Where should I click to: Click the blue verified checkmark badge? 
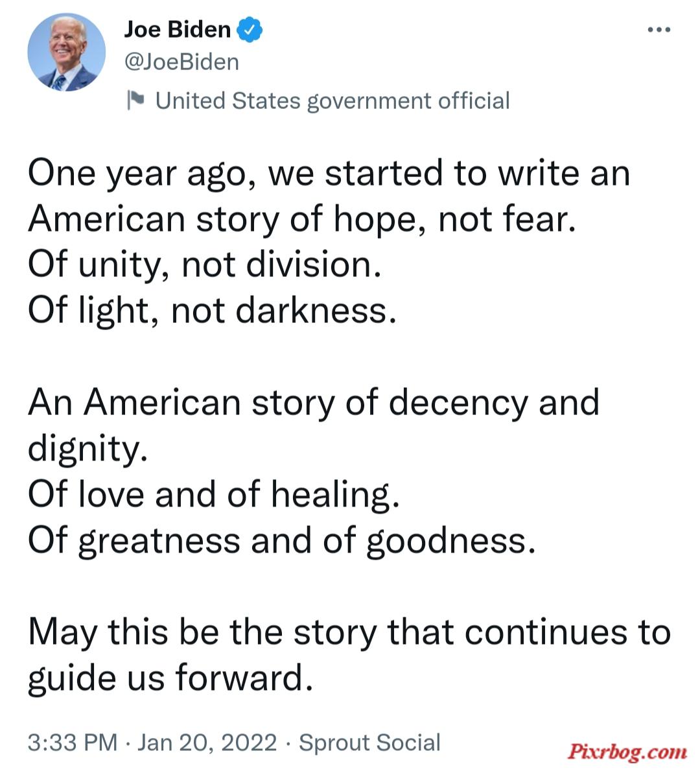(x=250, y=30)
